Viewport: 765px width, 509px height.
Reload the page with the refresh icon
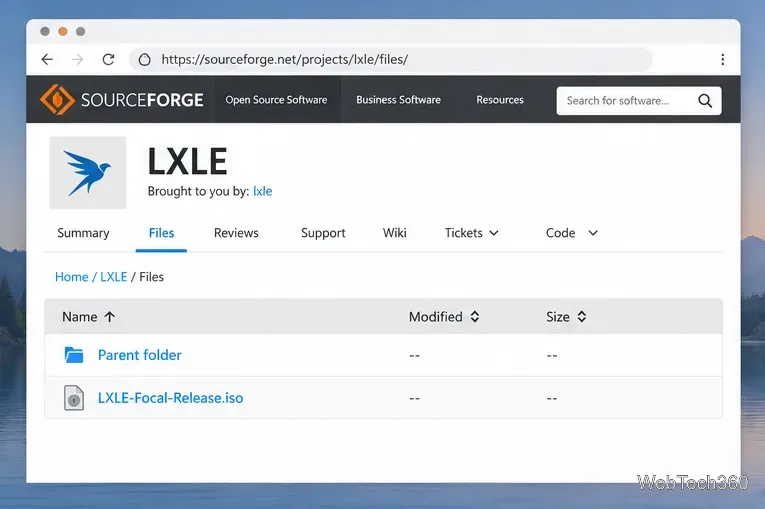[108, 60]
